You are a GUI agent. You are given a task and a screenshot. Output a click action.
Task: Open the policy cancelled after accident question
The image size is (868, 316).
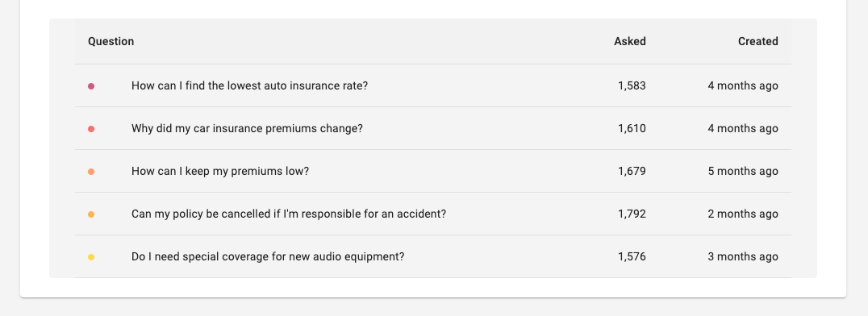tap(289, 214)
